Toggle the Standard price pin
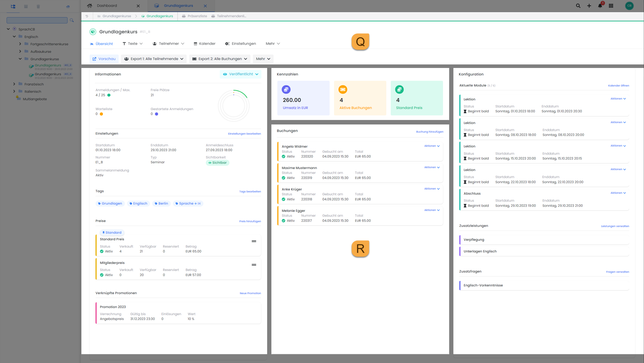 112,232
